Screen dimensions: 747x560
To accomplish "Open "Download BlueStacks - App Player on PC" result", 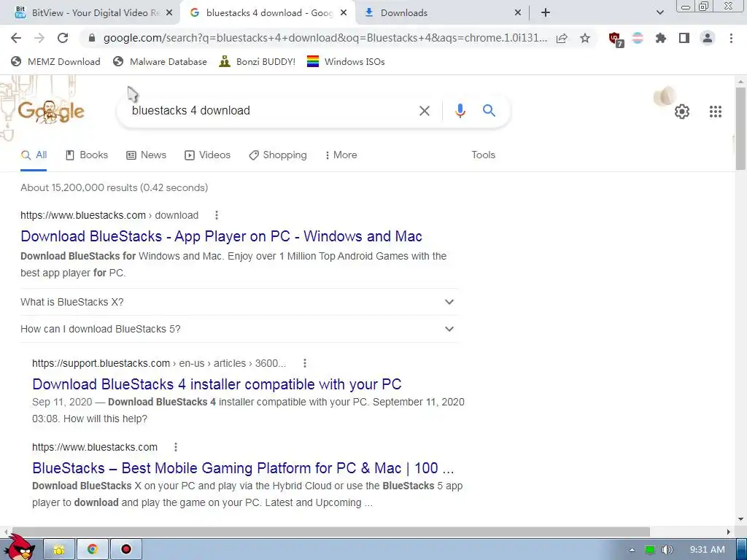I will (x=221, y=236).
